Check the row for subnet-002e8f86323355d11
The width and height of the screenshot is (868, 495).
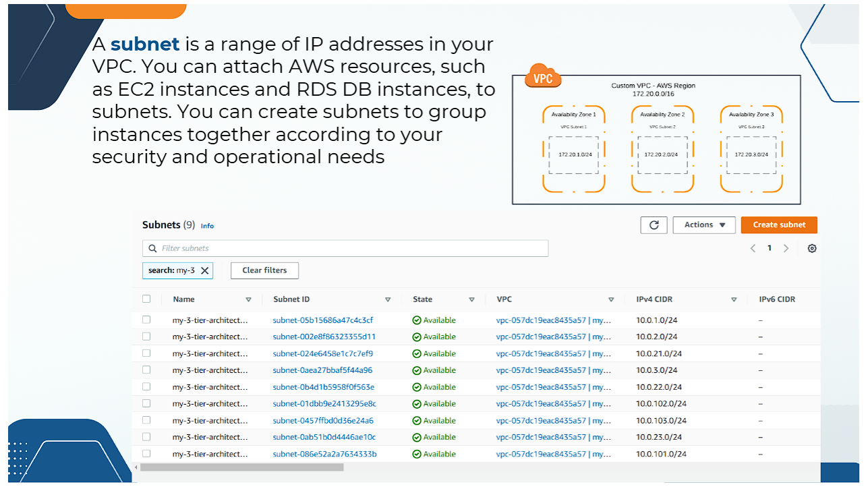(146, 337)
